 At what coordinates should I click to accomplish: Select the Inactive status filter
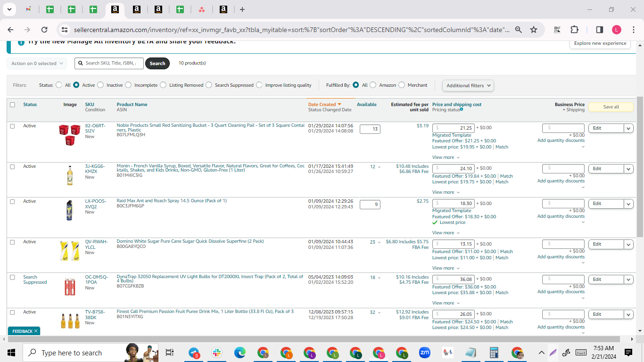100,85
